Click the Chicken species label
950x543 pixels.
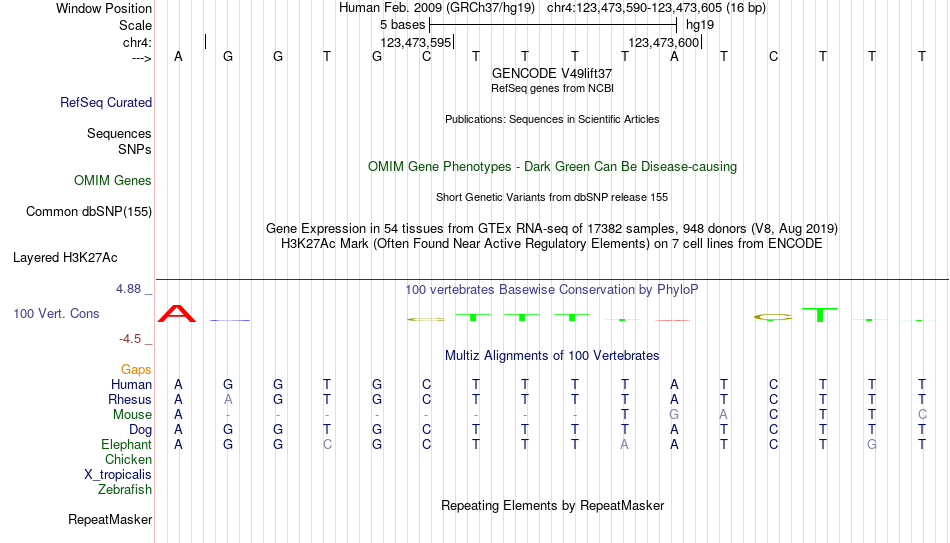pyautogui.click(x=128, y=459)
